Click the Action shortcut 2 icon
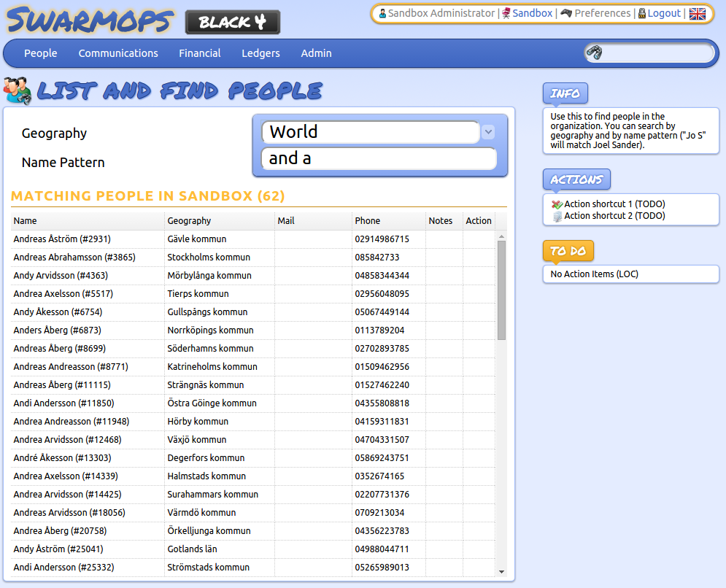 (x=557, y=216)
